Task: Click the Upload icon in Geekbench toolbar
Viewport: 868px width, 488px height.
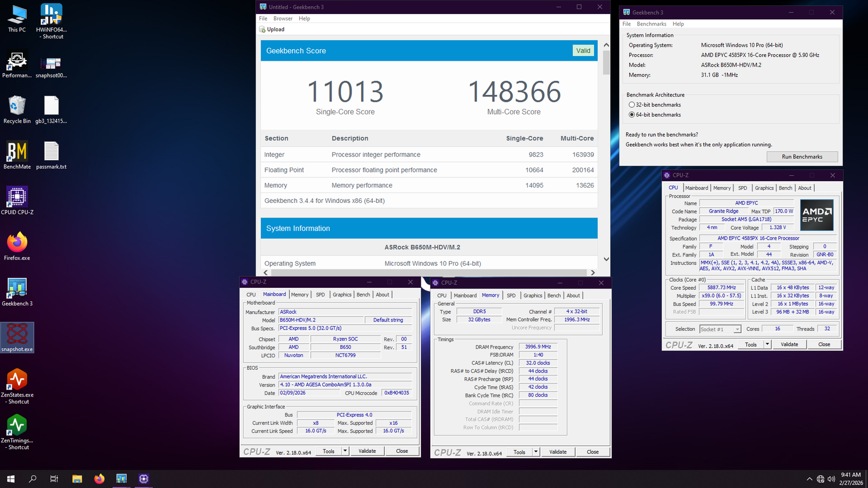Action: [263, 29]
